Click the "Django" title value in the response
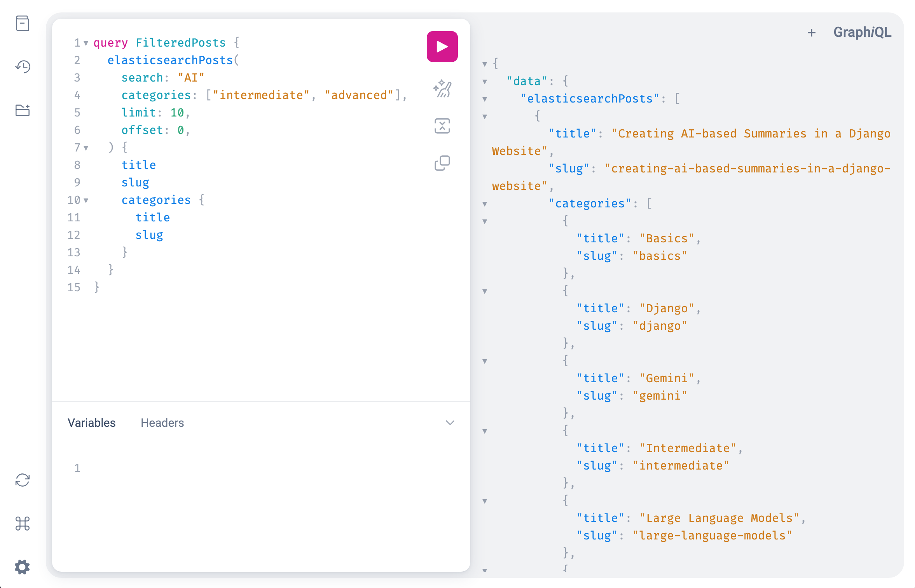 click(x=667, y=308)
